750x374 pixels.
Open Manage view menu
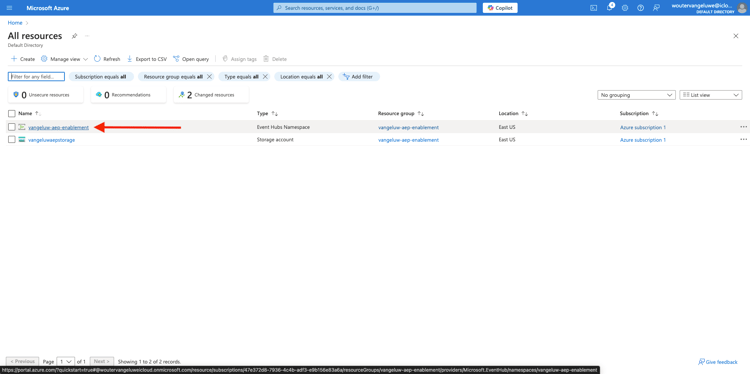pyautogui.click(x=64, y=59)
